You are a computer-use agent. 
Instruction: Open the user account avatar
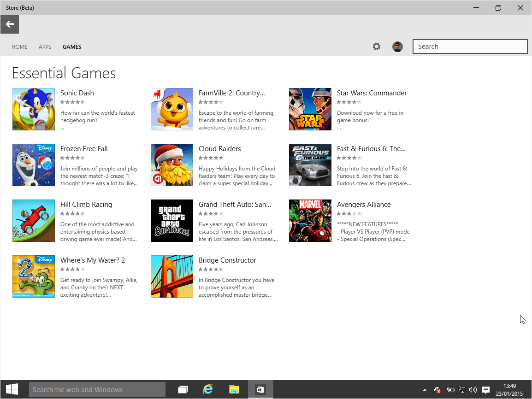point(397,47)
